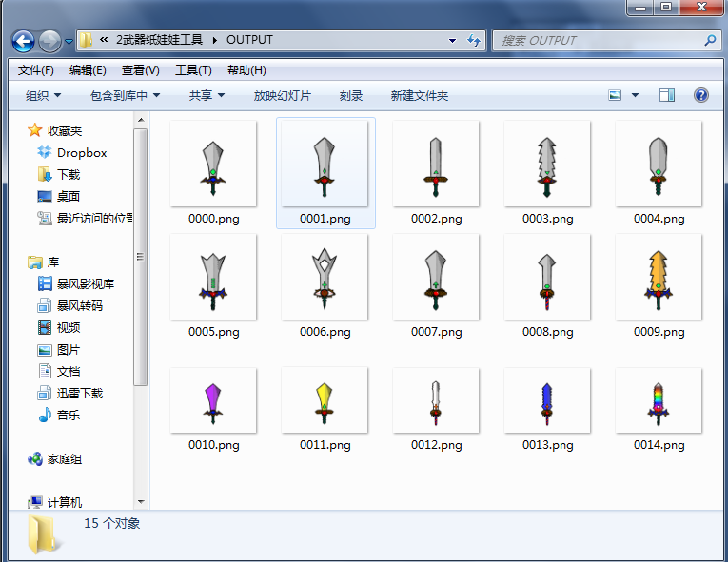Click the 图片 library icon
The width and height of the screenshot is (728, 562).
coord(45,349)
